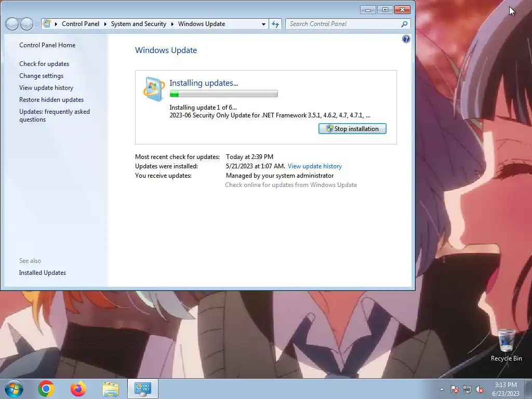Click Stop installation button
This screenshot has height=399, width=532.
pos(352,129)
